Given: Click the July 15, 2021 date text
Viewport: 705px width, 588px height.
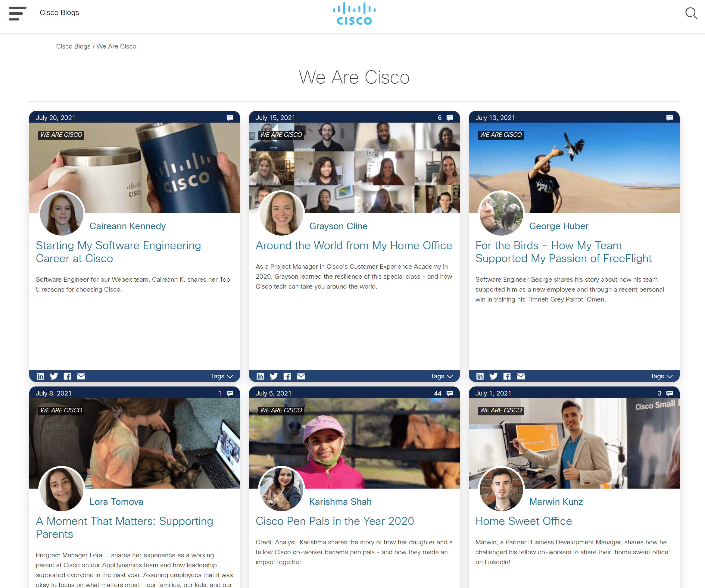Looking at the screenshot, I should (275, 118).
